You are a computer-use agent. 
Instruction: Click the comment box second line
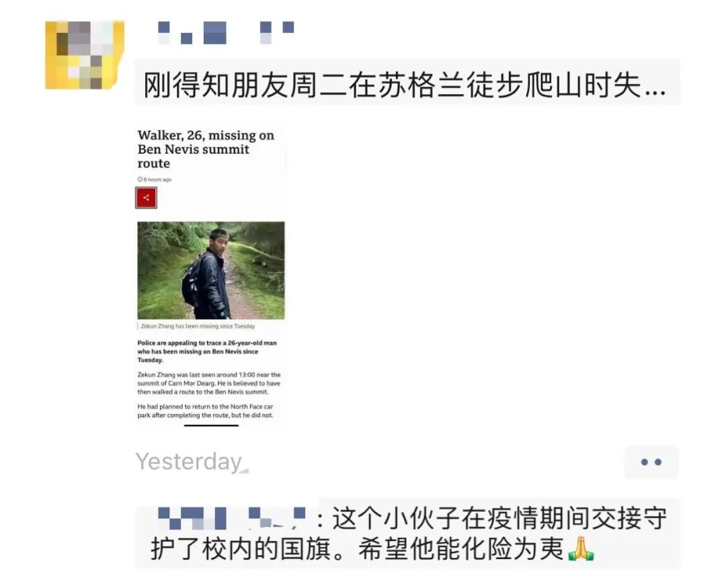372,550
